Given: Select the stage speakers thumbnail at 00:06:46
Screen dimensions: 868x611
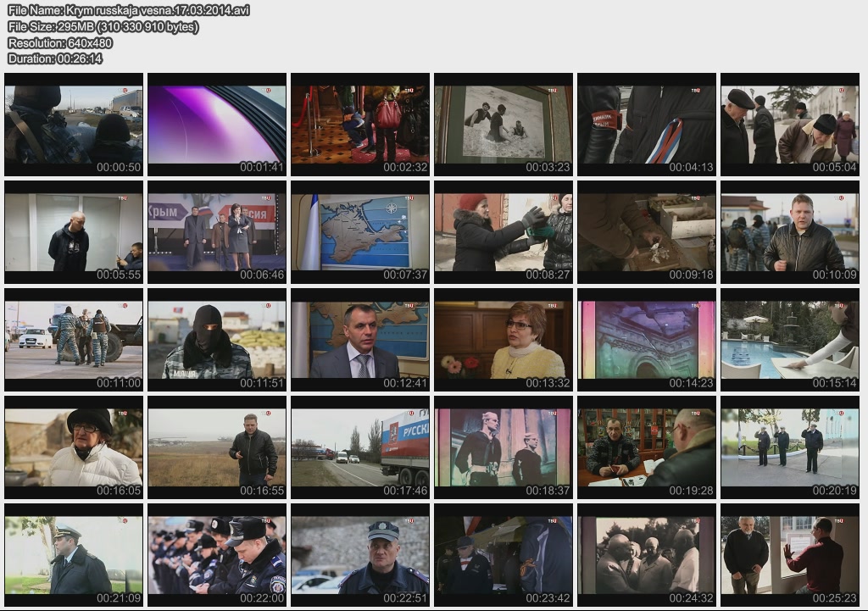Looking at the screenshot, I should (217, 231).
